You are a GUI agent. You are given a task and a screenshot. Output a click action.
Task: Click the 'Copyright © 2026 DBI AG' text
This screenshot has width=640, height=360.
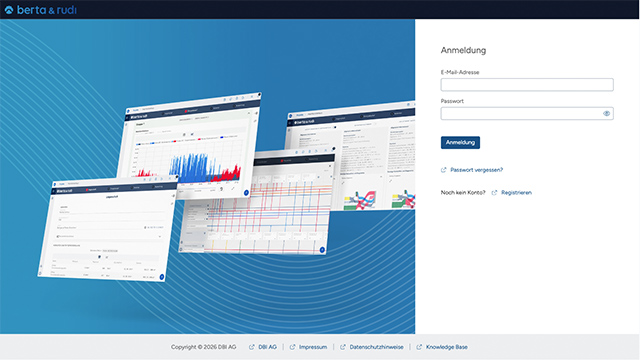tap(203, 347)
